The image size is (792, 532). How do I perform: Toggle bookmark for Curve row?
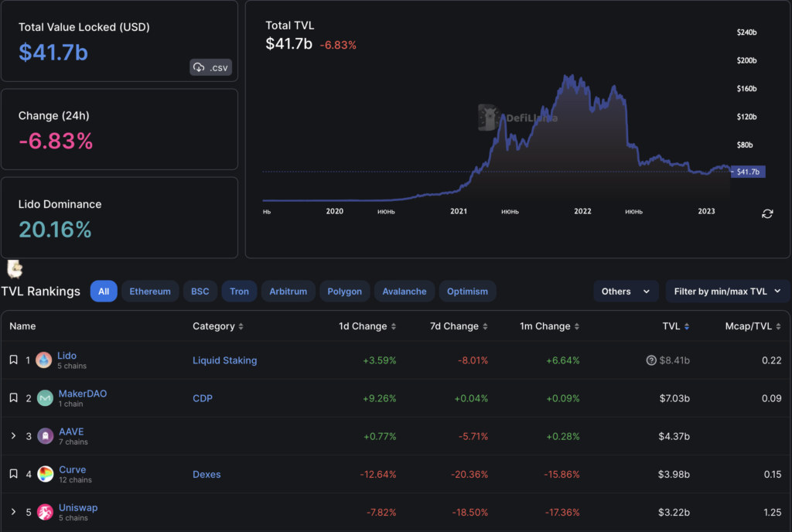[13, 474]
